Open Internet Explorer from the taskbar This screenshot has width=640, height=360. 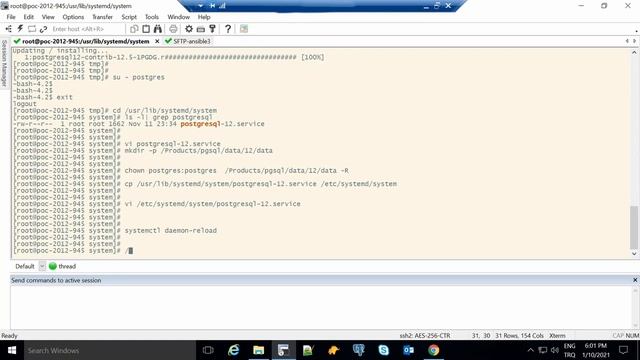[x=233, y=350]
